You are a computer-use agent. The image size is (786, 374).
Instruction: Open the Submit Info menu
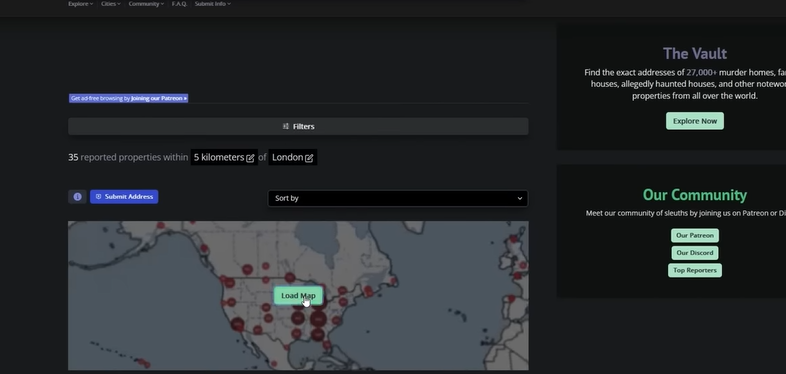tap(213, 4)
